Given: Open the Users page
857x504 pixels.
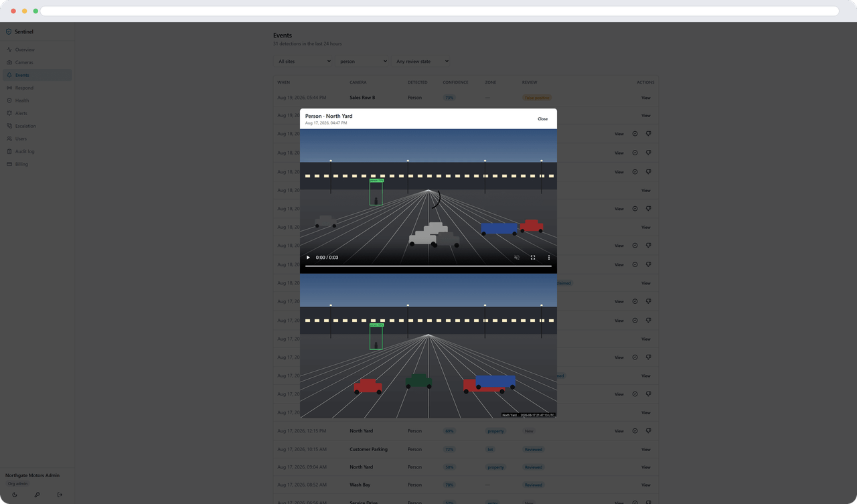Looking at the screenshot, I should pyautogui.click(x=37, y=139).
